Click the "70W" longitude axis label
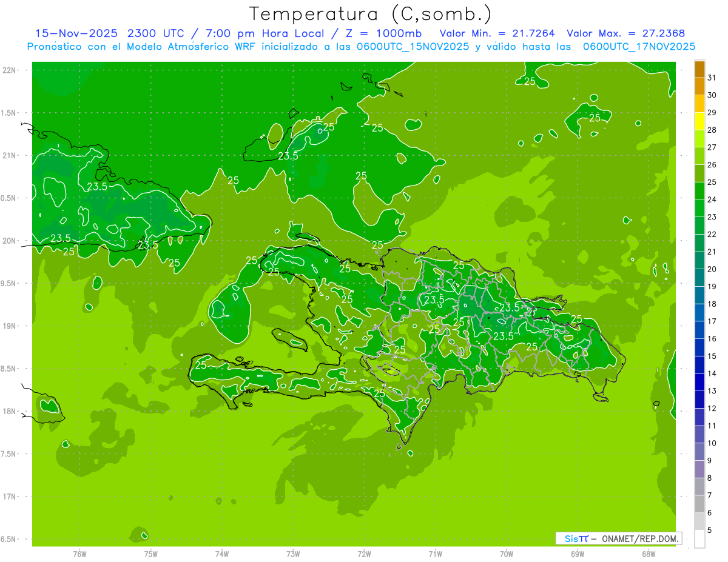Screen dimensions: 728x562 coord(507,554)
